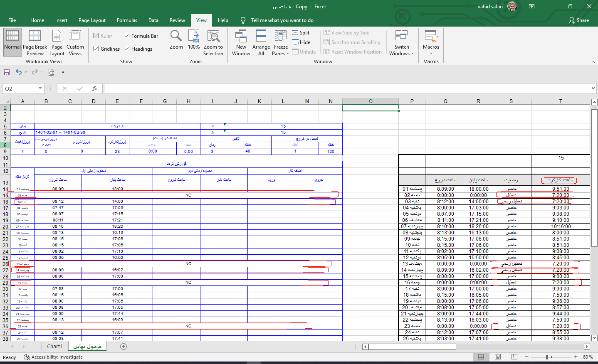Screen dimensions: 598x364
Task: Select the Chart1 sheet tab
Action: (x=54, y=347)
